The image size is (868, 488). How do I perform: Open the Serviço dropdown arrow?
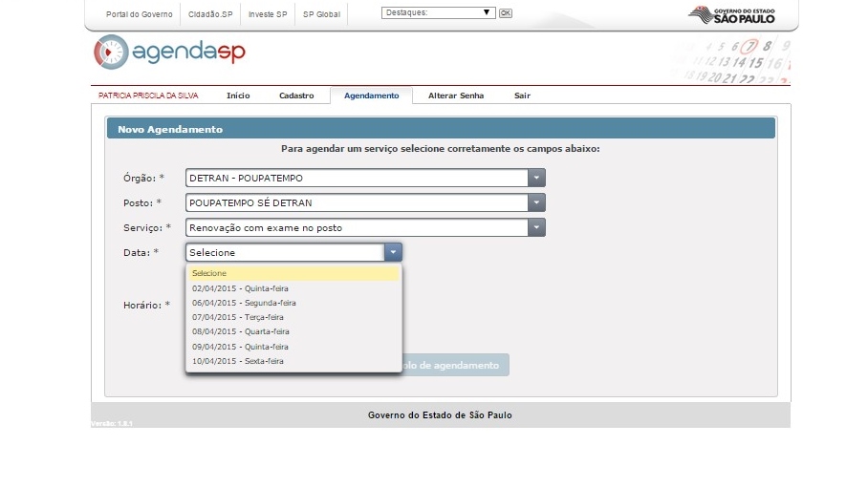click(x=536, y=227)
